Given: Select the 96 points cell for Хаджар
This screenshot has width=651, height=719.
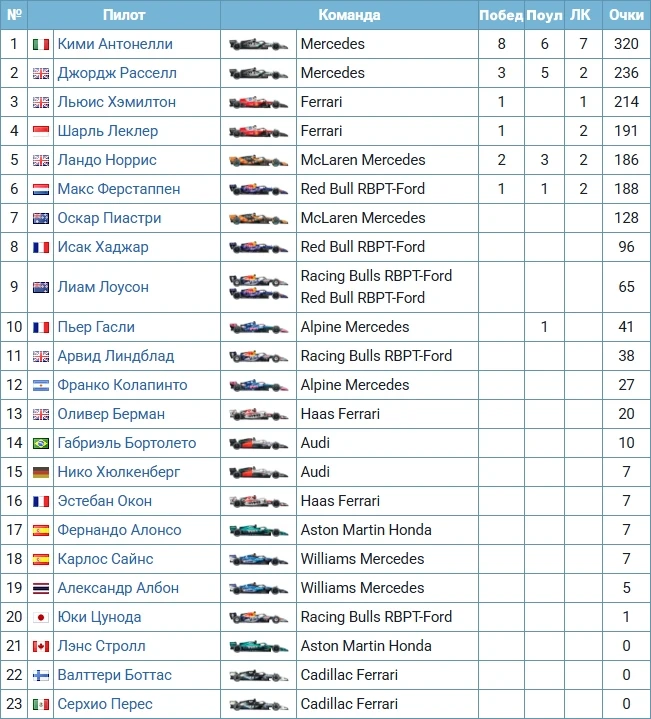Looking at the screenshot, I should click(626, 247).
